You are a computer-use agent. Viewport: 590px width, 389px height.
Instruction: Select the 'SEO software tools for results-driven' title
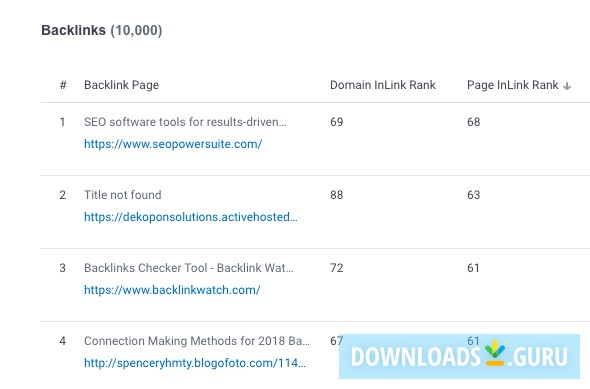pyautogui.click(x=185, y=122)
